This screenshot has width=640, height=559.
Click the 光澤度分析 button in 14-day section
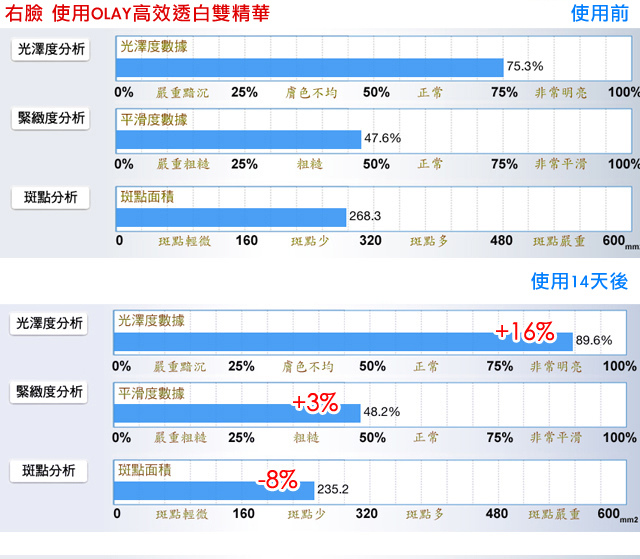pyautogui.click(x=49, y=324)
